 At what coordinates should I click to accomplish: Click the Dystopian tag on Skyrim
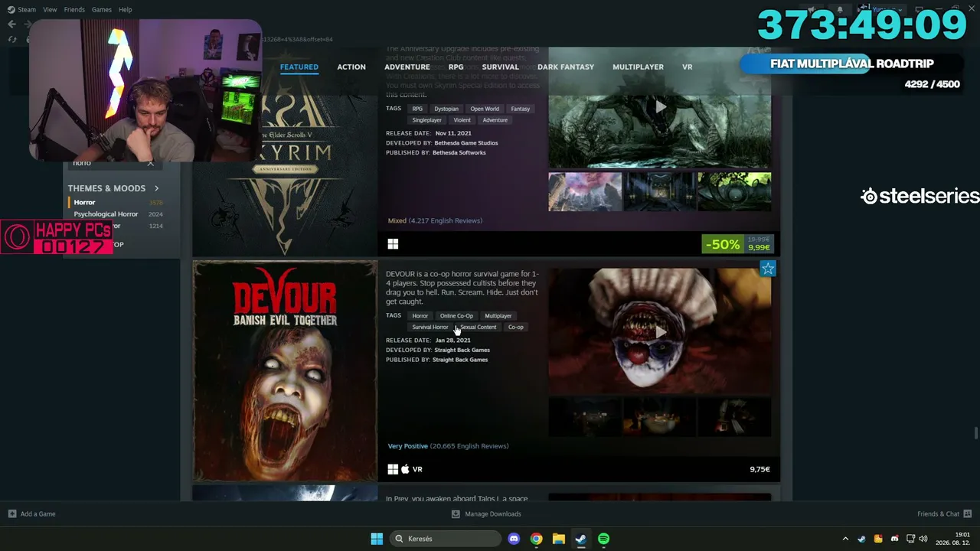446,109
